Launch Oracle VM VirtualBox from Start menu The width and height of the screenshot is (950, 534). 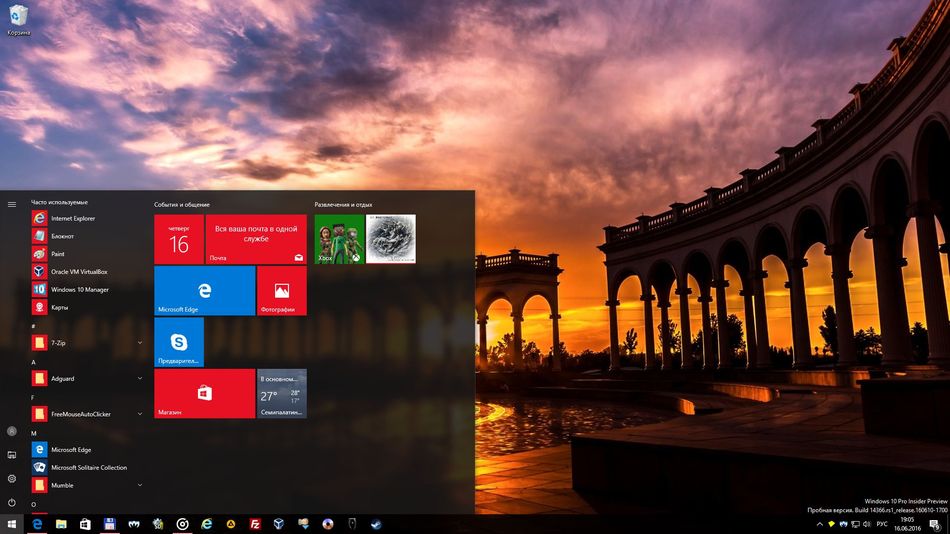[88, 272]
